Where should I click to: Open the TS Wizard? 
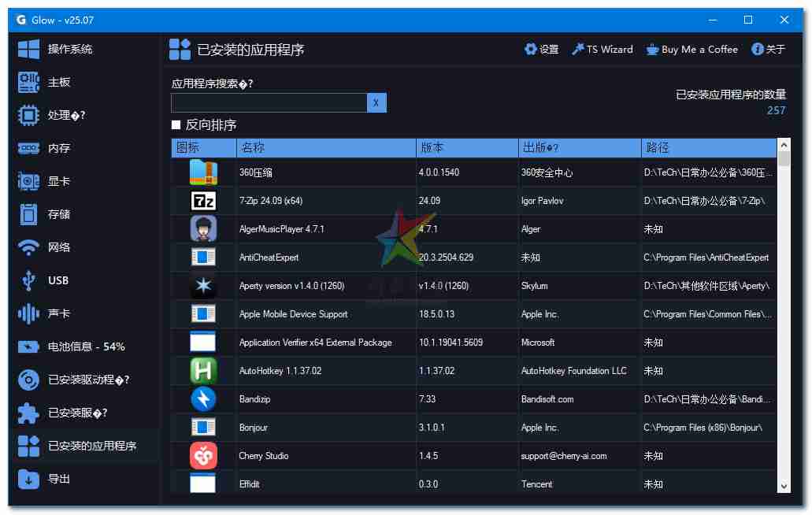point(602,49)
